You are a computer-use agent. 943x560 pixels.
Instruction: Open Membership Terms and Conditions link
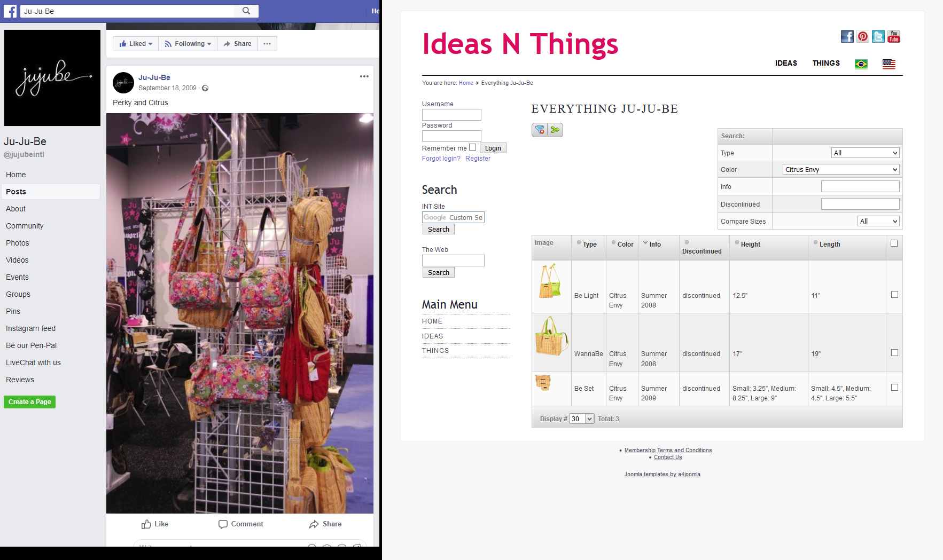pos(668,451)
